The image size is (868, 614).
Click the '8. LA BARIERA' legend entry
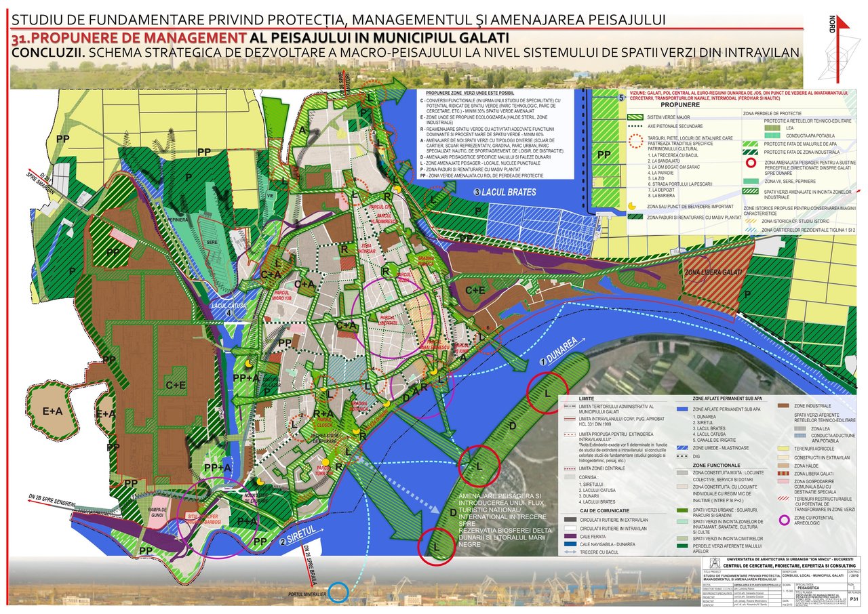pyautogui.click(x=661, y=196)
